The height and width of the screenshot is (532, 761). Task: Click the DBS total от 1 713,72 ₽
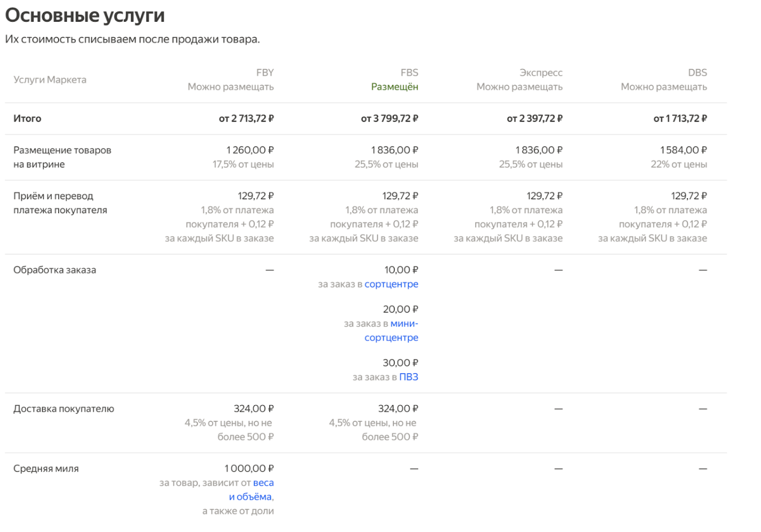point(680,118)
